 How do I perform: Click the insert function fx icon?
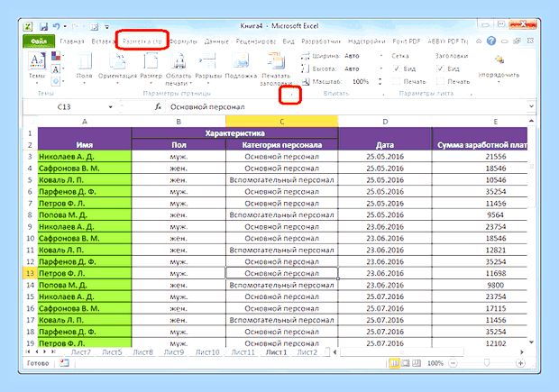[158, 106]
